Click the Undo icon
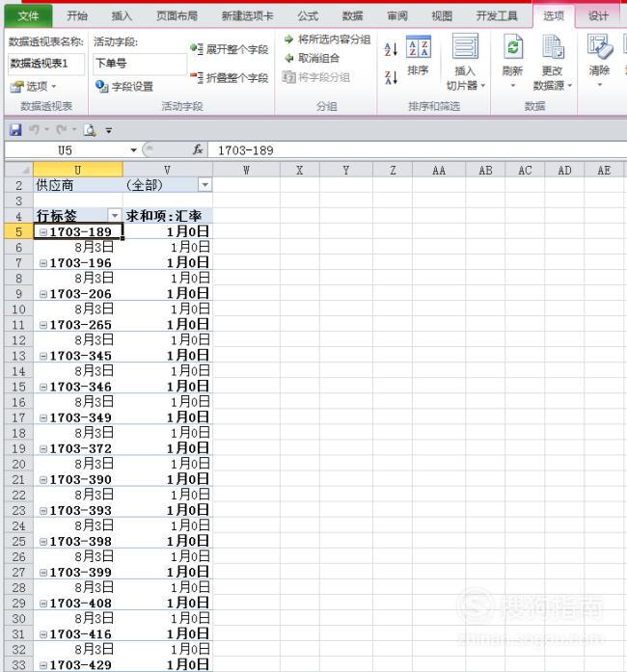 click(35, 129)
